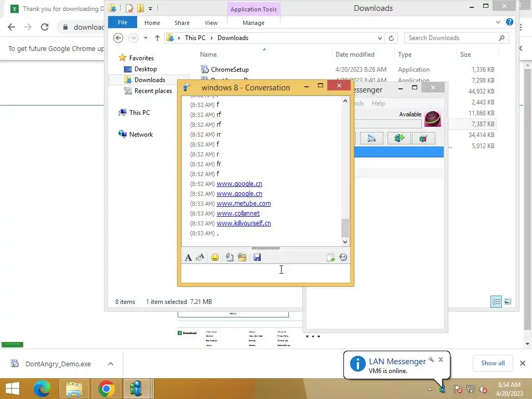This screenshot has height=399, width=532.
Task: Click the search magnifier in Search Downloads
Action: tap(501, 38)
